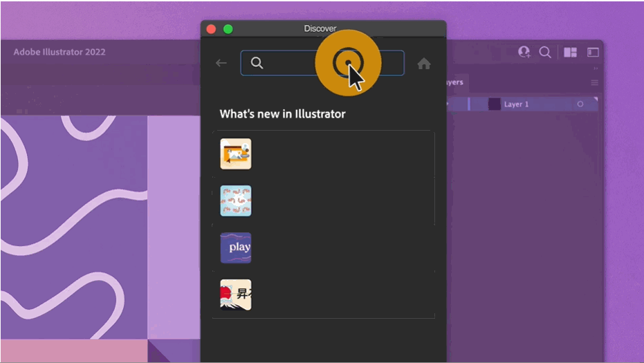This screenshot has width=644, height=363.
Task: Open the Layers panel hamburger menu
Action: pos(594,82)
